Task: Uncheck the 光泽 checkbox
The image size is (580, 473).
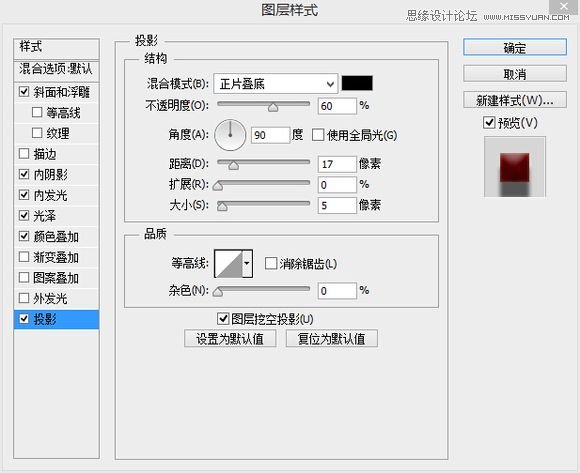Action: click(x=24, y=215)
